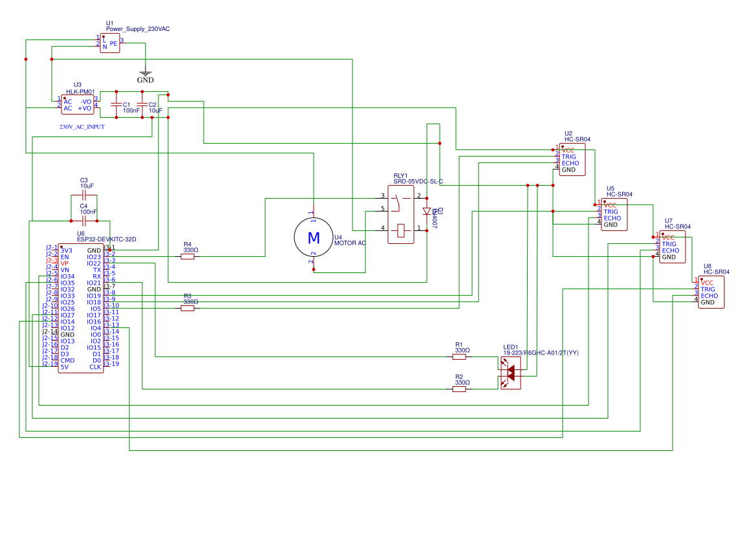Click the SRD-05VDC-SL-C relay label
756x535 pixels.
(418, 181)
